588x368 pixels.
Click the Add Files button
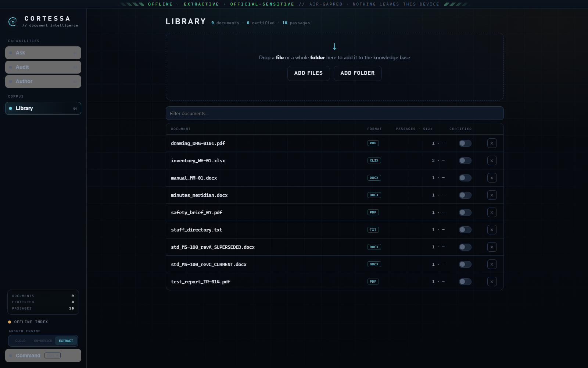(308, 73)
